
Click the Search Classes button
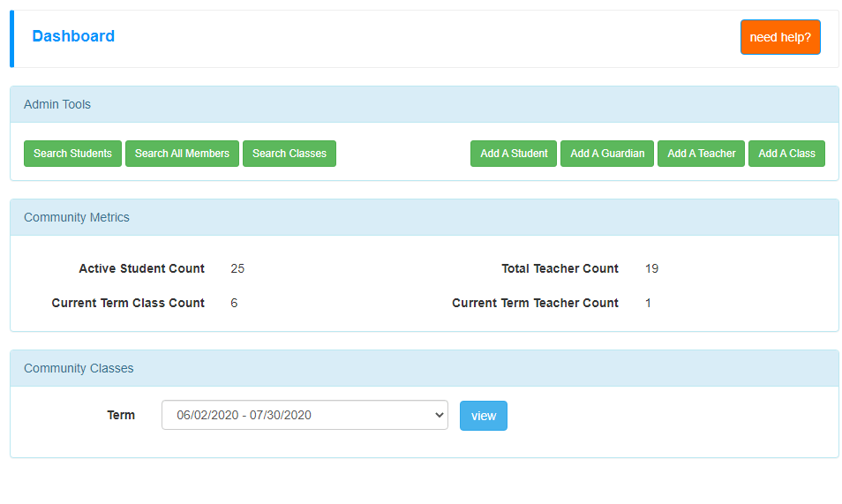(289, 154)
